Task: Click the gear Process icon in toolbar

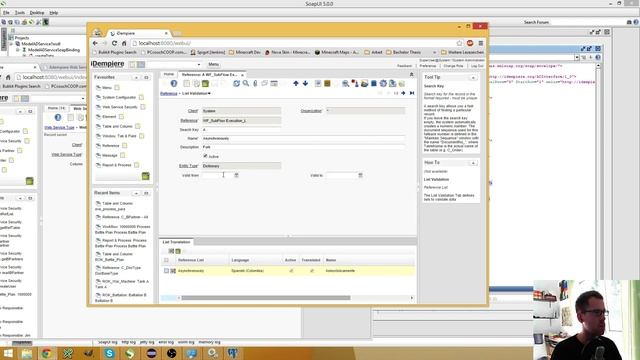Action: pyautogui.click(x=383, y=84)
